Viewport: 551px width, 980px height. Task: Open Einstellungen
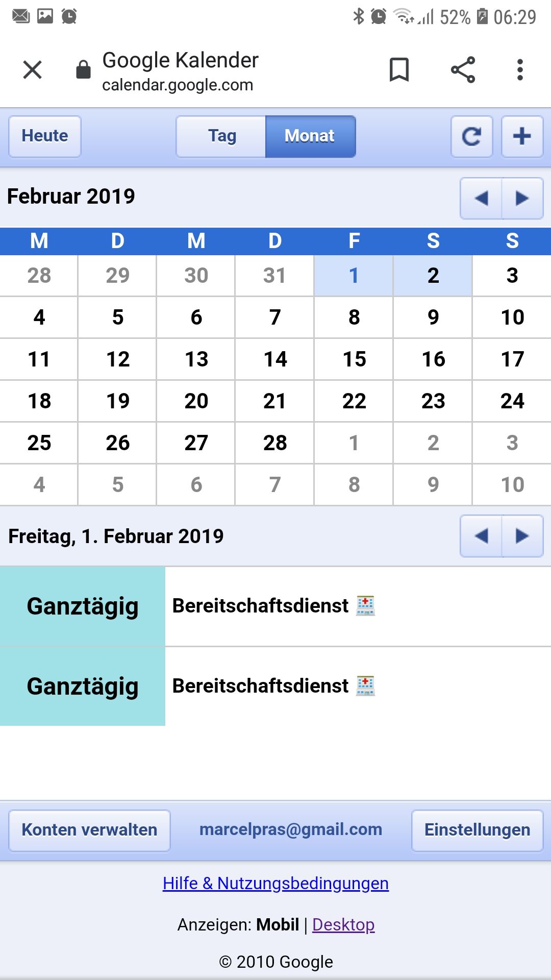[477, 830]
